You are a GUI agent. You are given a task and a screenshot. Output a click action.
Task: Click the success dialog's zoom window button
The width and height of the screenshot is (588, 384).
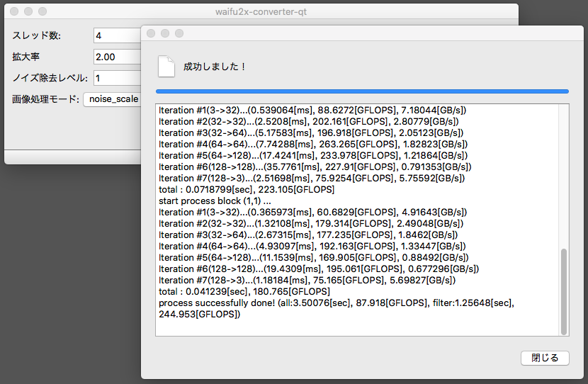(x=179, y=33)
